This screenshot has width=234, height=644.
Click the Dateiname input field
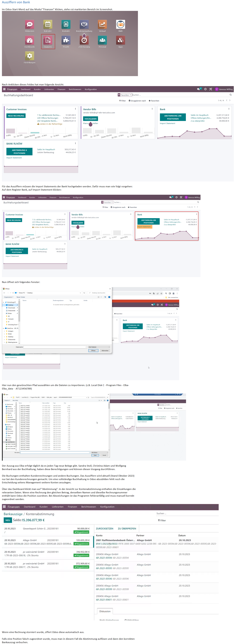[x=55, y=347]
